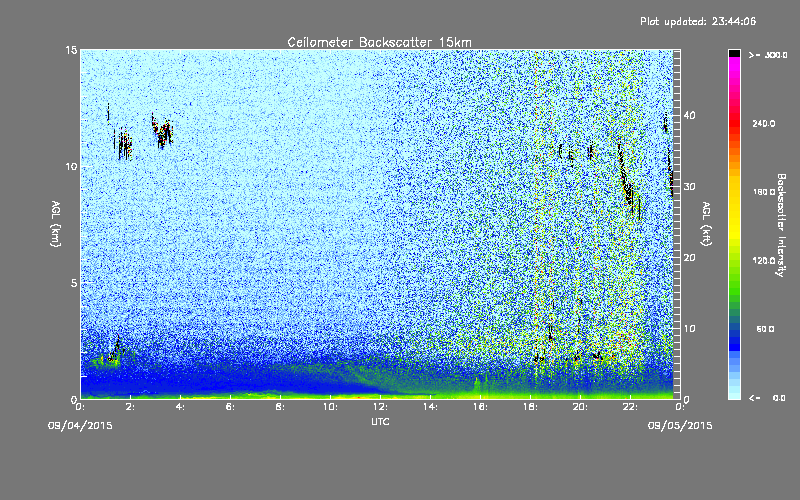The image size is (800, 500).
Task: Click the start date "09/04/2015"
Action: coord(80,426)
